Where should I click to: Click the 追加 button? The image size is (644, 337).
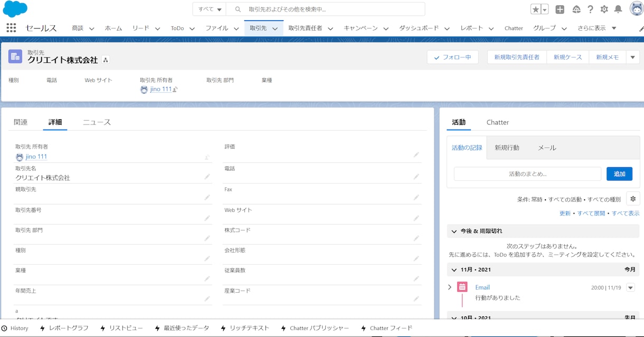click(x=619, y=174)
